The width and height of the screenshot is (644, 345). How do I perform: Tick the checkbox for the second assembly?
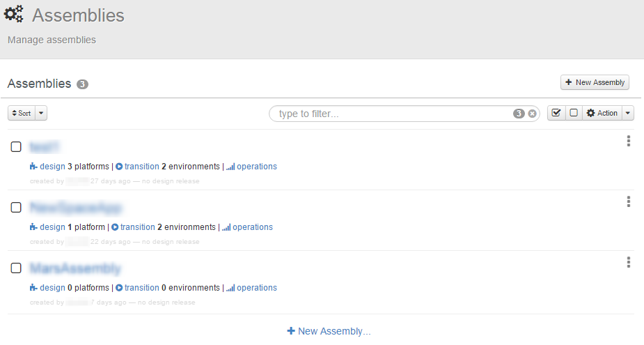(x=16, y=207)
